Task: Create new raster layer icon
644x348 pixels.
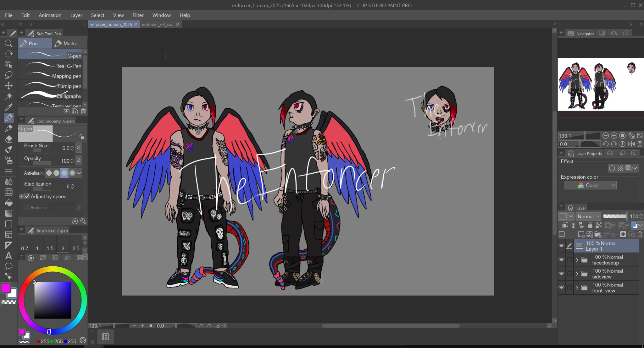Action: click(581, 234)
